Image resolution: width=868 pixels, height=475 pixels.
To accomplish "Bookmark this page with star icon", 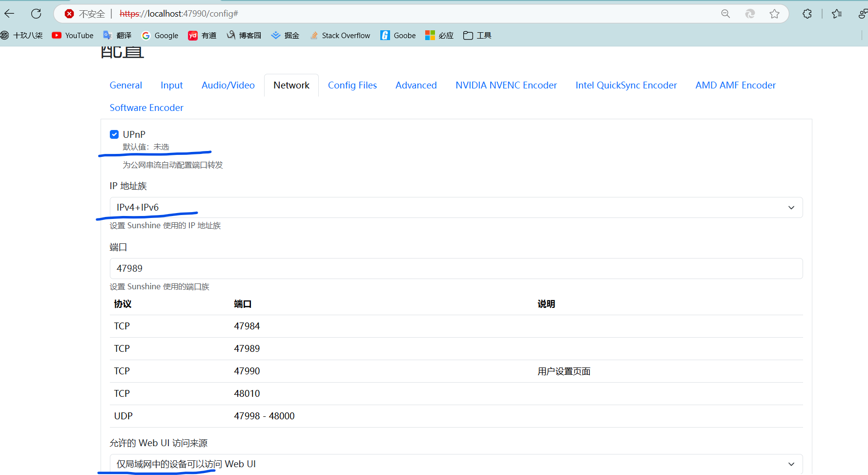I will 774,14.
